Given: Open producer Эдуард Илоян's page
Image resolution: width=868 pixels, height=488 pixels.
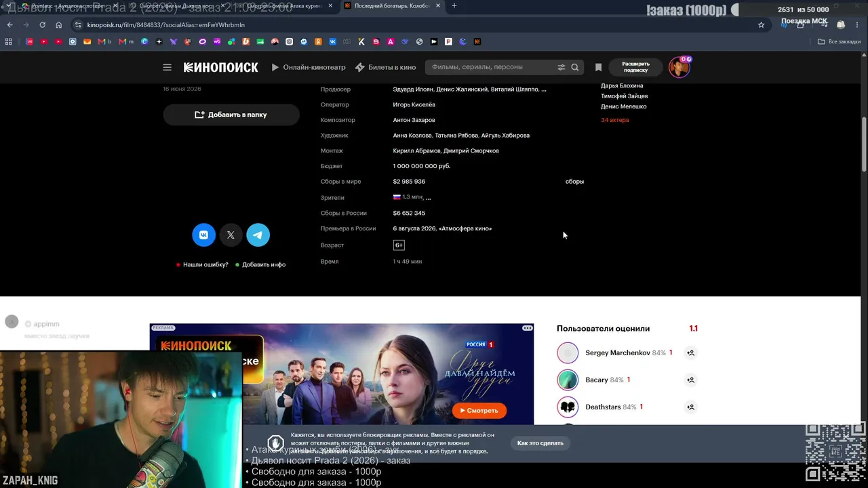Looking at the screenshot, I should pyautogui.click(x=413, y=89).
